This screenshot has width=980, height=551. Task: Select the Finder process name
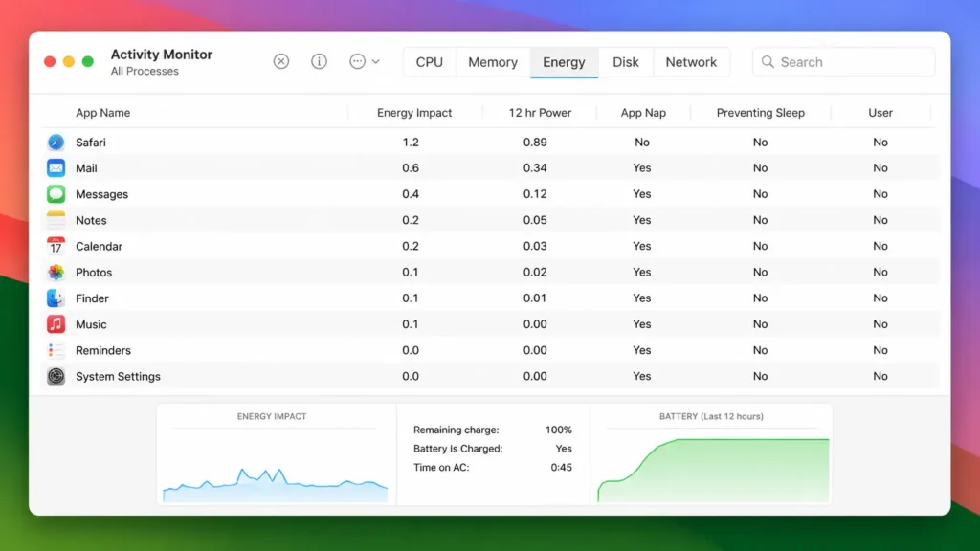[x=92, y=298]
